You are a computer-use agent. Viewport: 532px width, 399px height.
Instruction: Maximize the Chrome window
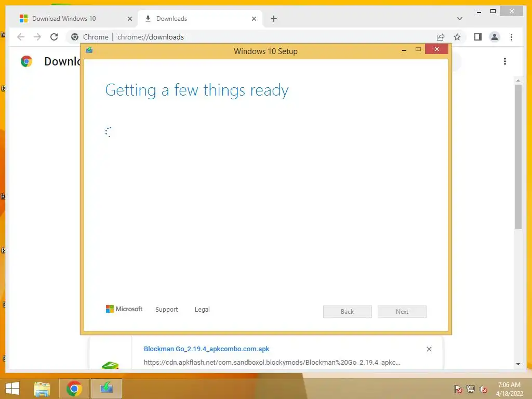point(493,11)
